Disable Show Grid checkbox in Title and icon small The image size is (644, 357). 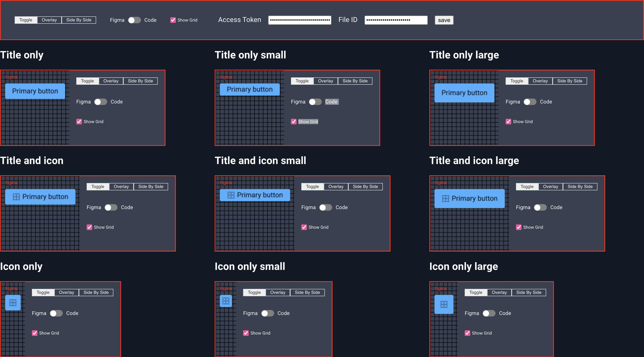[x=303, y=227]
